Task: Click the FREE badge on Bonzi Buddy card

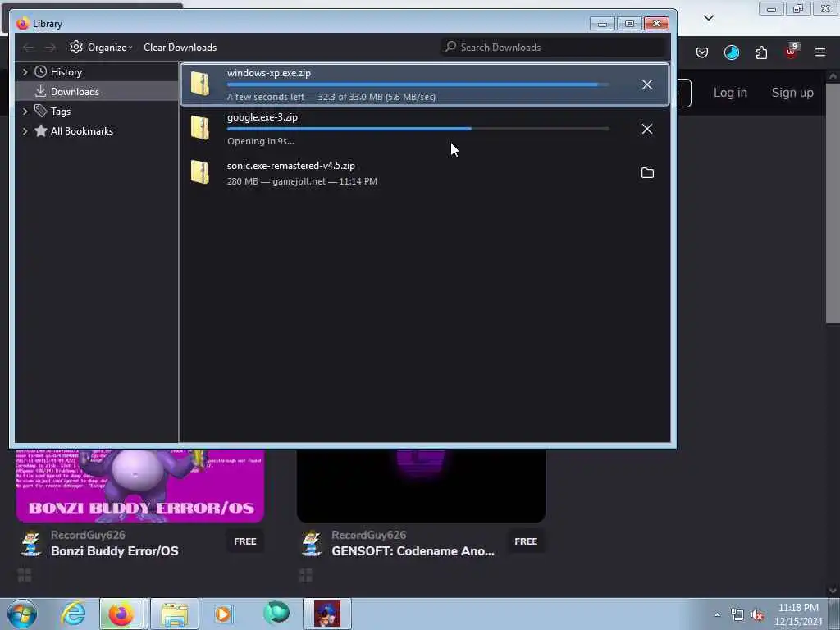Action: coord(244,541)
